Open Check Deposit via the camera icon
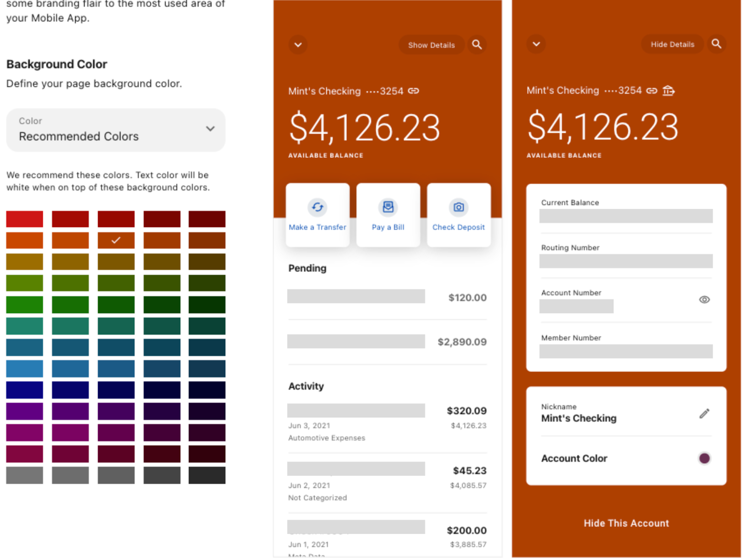 458,208
